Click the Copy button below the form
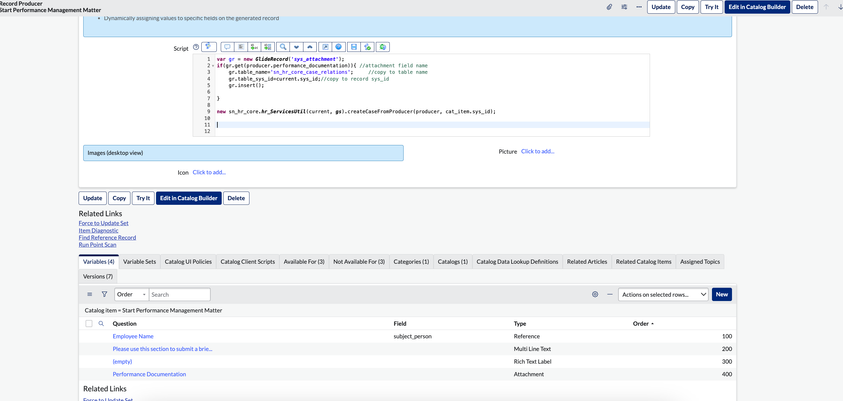Image resolution: width=843 pixels, height=401 pixels. [x=119, y=198]
